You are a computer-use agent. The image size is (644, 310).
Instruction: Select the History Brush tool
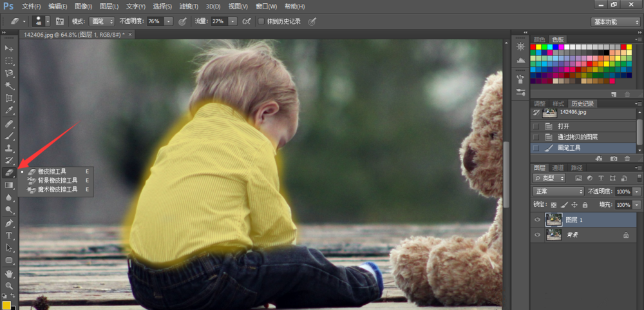(8, 160)
